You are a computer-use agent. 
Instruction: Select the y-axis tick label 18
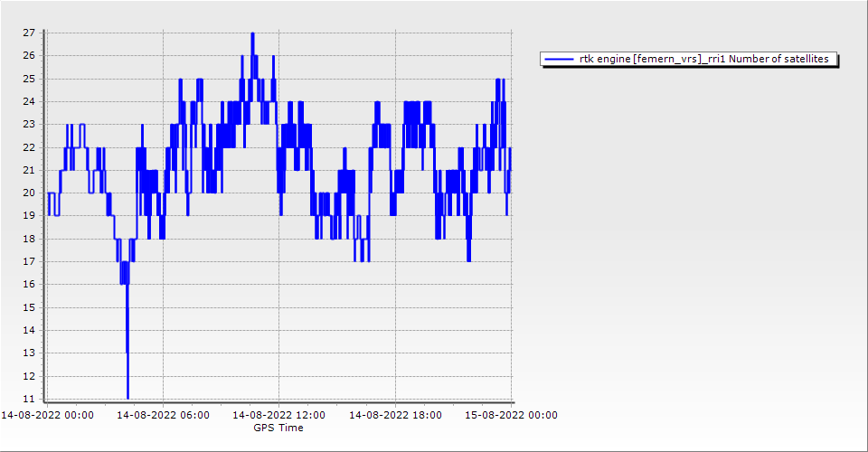pos(29,239)
